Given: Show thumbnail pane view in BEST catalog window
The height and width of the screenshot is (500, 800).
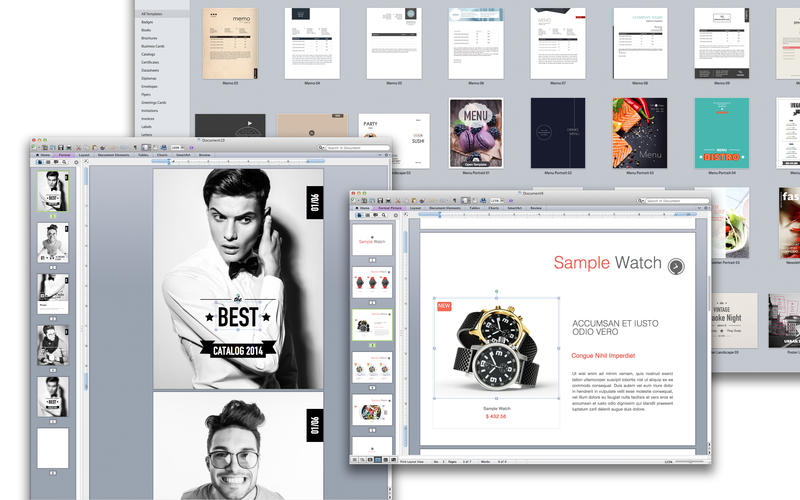Looking at the screenshot, I should click(x=40, y=162).
